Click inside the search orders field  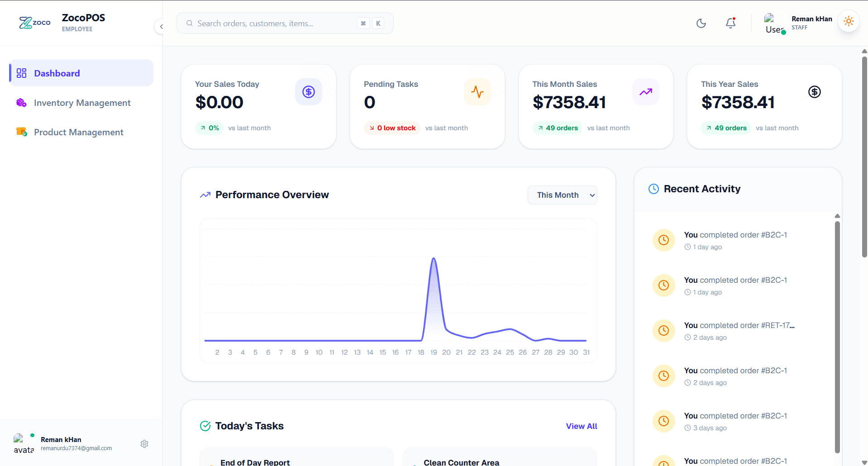[x=272, y=23]
